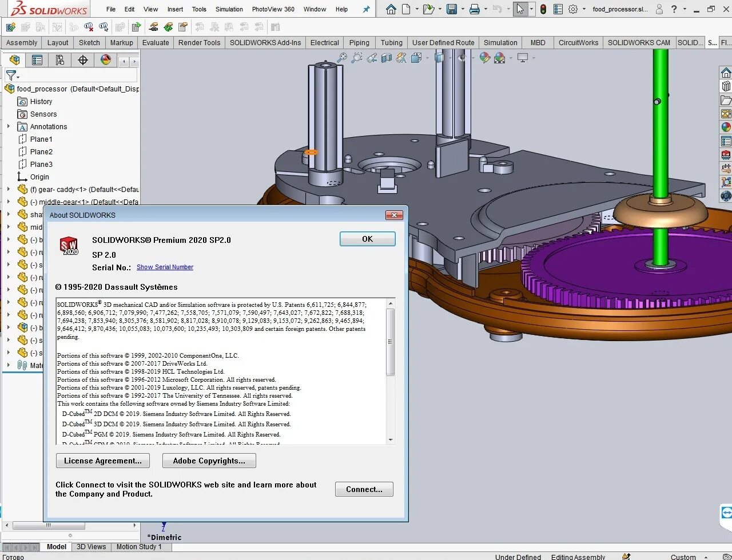Screen dimensions: 732x560
Task: Select the DimXpertManager crosshair tab
Action: (x=83, y=60)
